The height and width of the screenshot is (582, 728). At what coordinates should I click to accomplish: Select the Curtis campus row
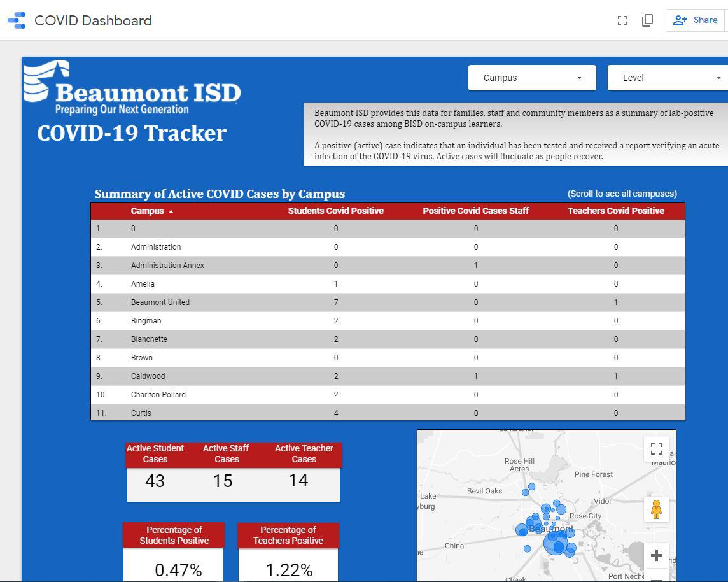pos(388,412)
